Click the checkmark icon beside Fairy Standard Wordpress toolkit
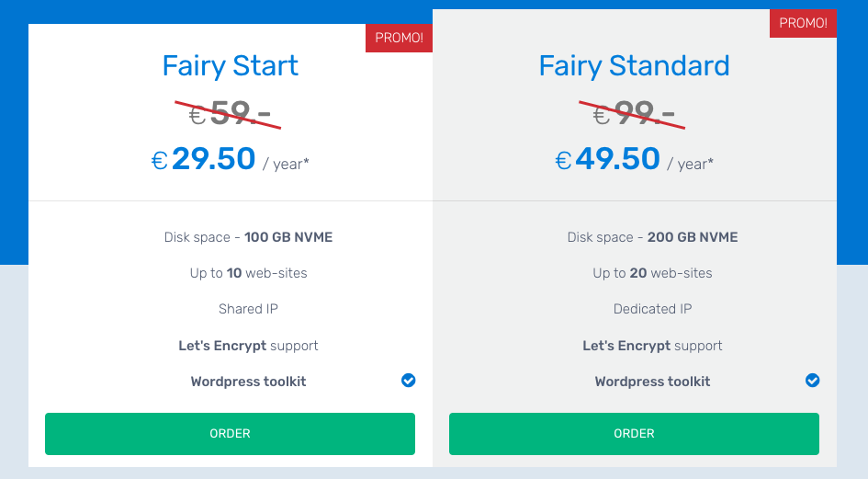Image resolution: width=868 pixels, height=479 pixels. pos(813,381)
